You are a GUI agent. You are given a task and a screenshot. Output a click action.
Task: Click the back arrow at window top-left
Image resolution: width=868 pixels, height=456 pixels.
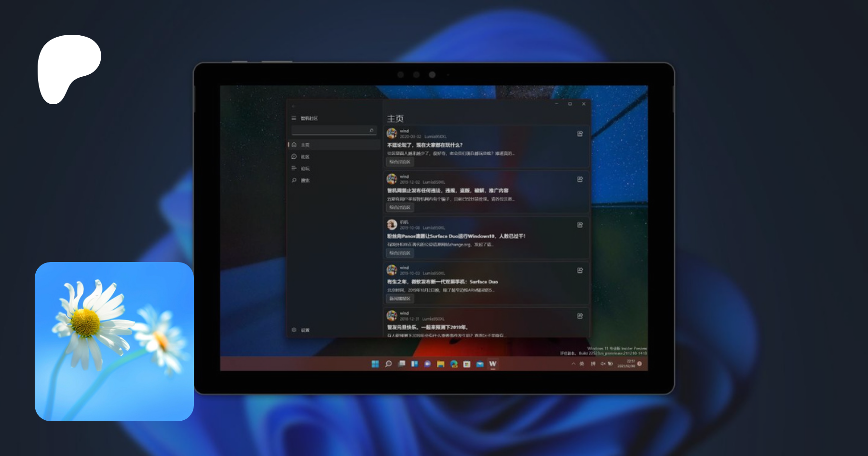tap(294, 106)
